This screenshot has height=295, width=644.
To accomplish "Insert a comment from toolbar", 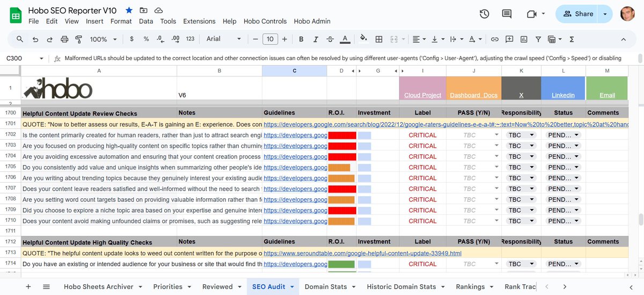I will [509, 39].
